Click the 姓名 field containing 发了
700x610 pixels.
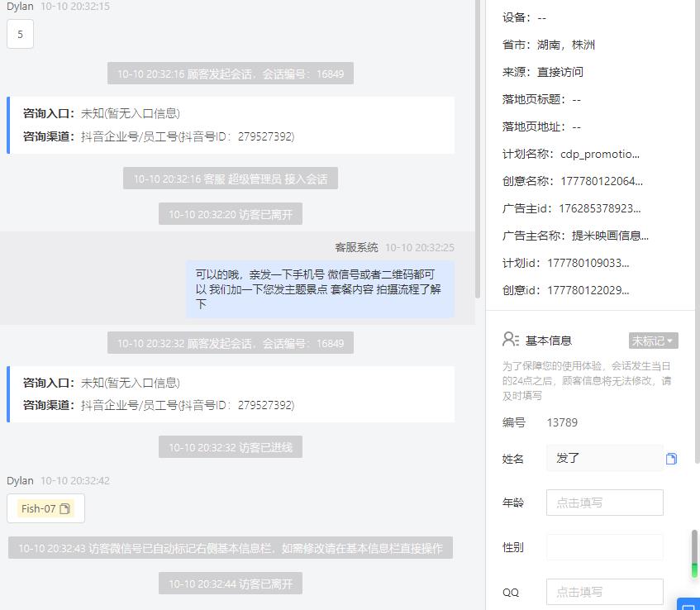[x=604, y=458]
